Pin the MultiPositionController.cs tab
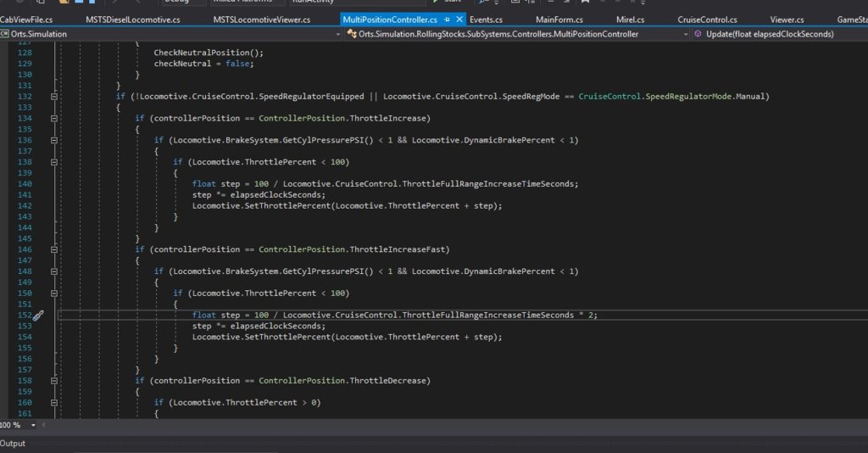This screenshot has height=453, width=868. (447, 19)
